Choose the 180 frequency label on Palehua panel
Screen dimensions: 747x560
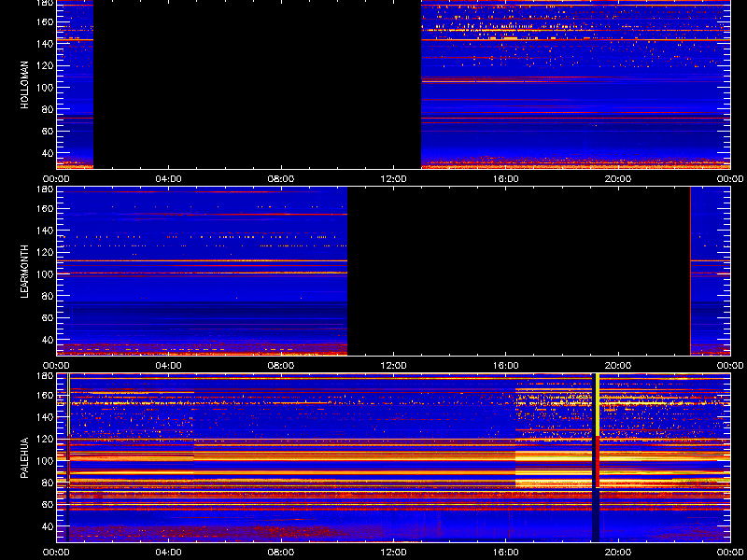[x=44, y=376]
